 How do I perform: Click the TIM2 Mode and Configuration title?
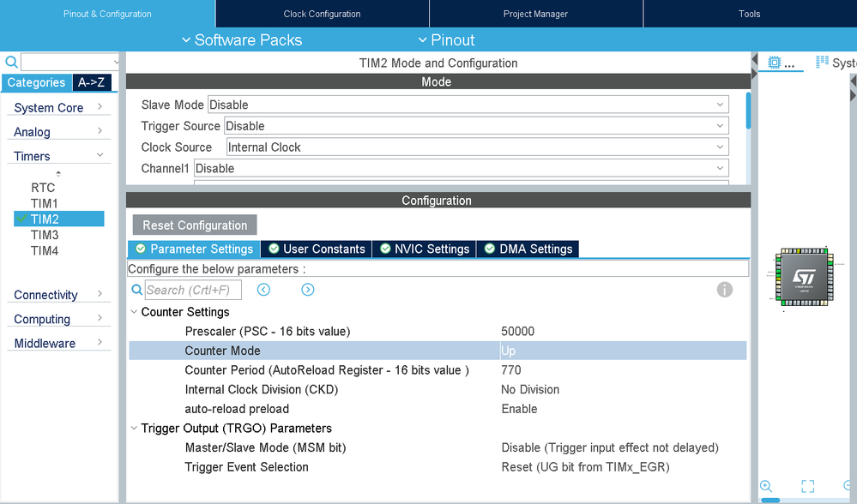[x=438, y=63]
